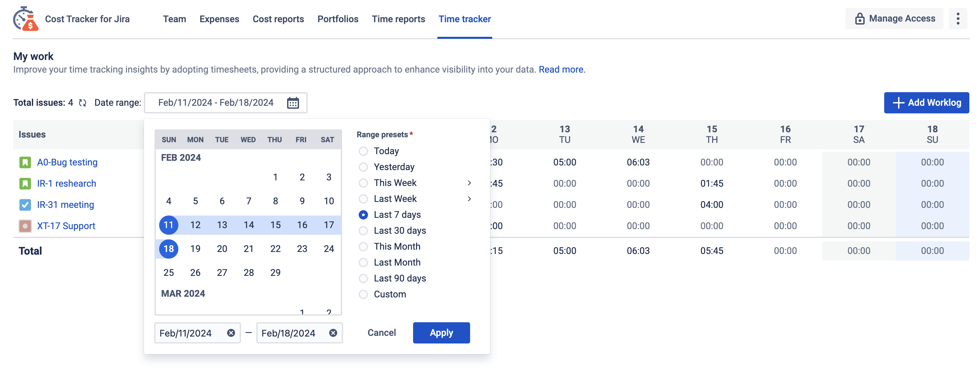Open the Read more link
Viewport: 980px width, 370px height.
pyautogui.click(x=562, y=70)
